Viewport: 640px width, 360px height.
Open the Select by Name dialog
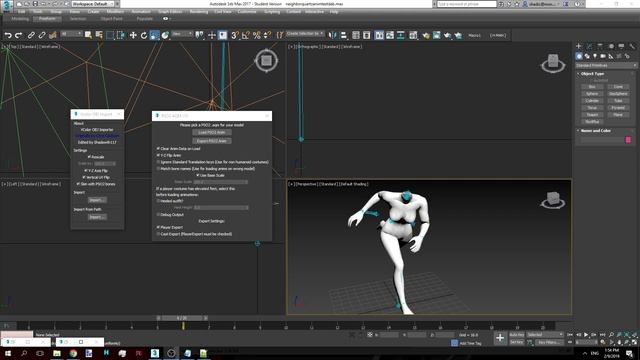pyautogui.click(x=99, y=36)
